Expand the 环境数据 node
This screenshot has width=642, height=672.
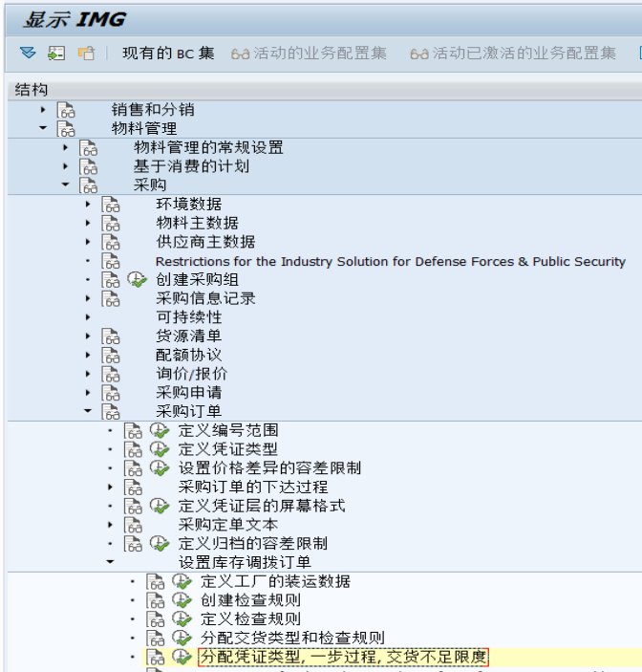tap(88, 204)
